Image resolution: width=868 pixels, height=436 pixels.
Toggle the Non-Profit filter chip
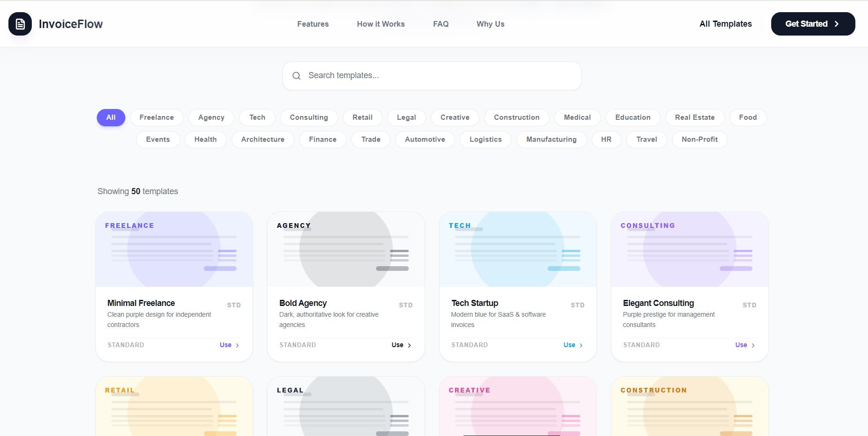(x=699, y=139)
